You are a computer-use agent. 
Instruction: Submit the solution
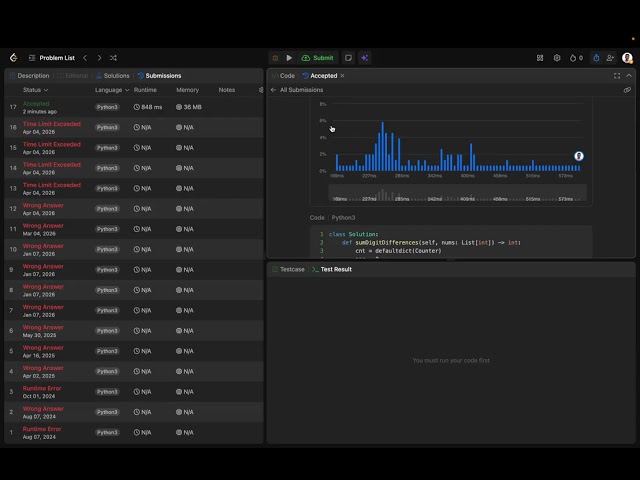[x=318, y=58]
